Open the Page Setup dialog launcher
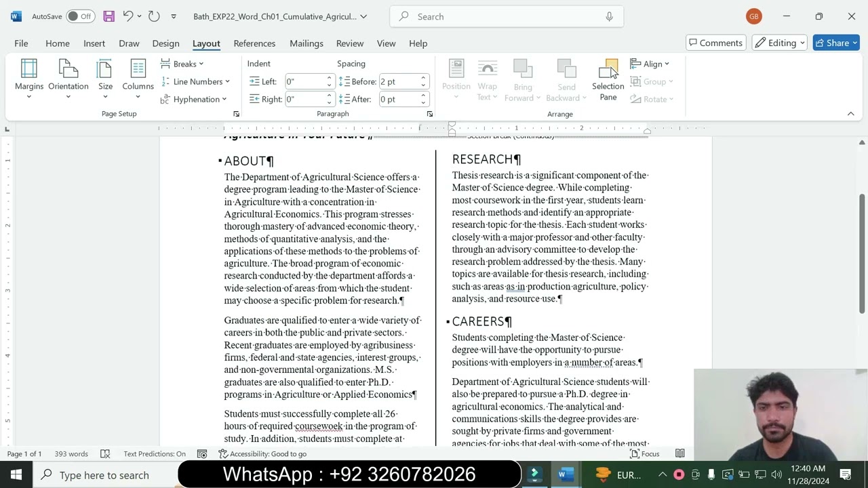Screen dimensions: 868x488 click(x=236, y=114)
